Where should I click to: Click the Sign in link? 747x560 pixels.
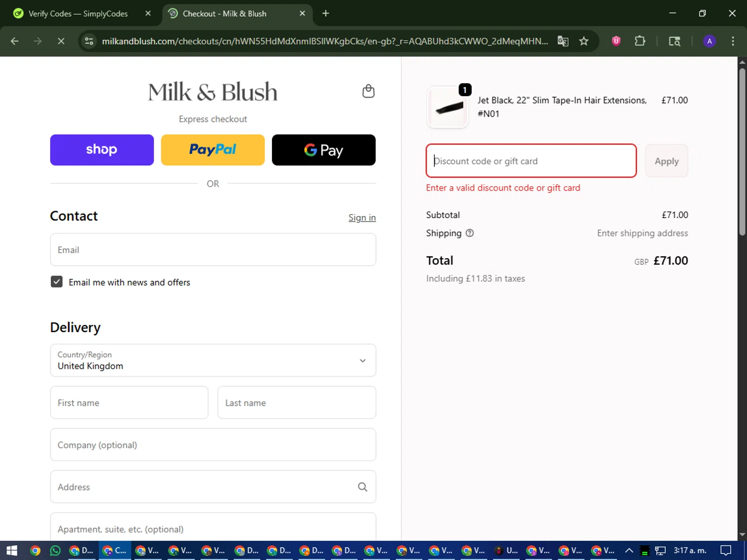point(362,218)
